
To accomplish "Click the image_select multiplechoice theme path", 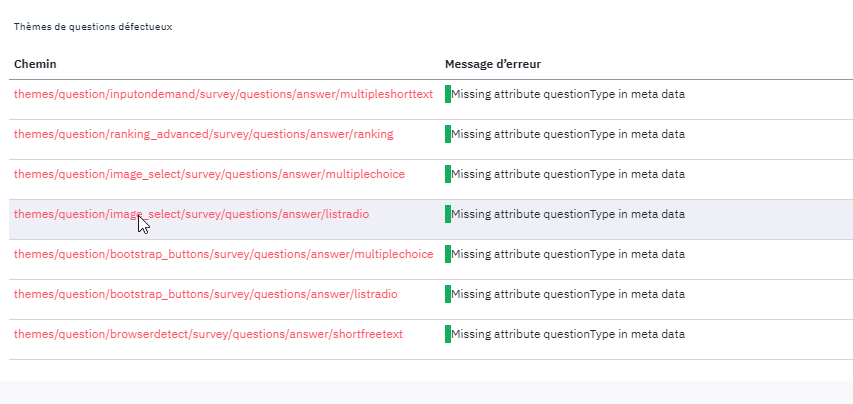I will 209,174.
